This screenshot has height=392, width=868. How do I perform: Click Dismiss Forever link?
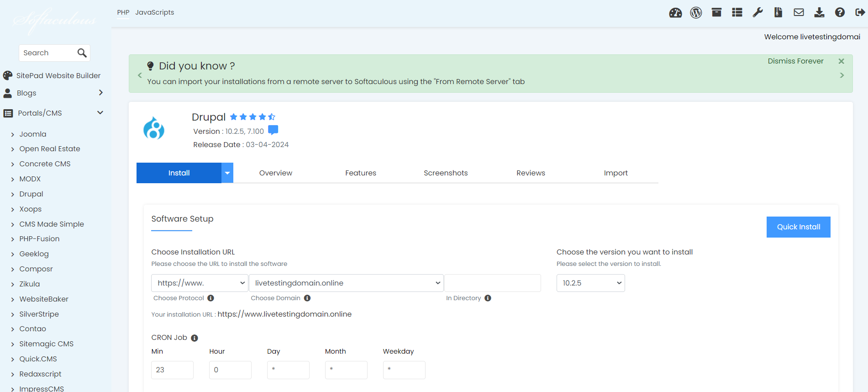pyautogui.click(x=795, y=61)
